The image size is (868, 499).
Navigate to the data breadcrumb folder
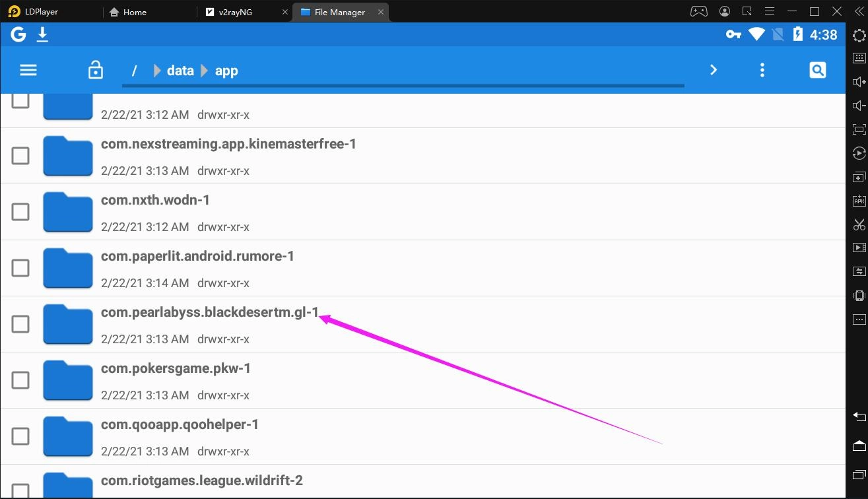180,70
